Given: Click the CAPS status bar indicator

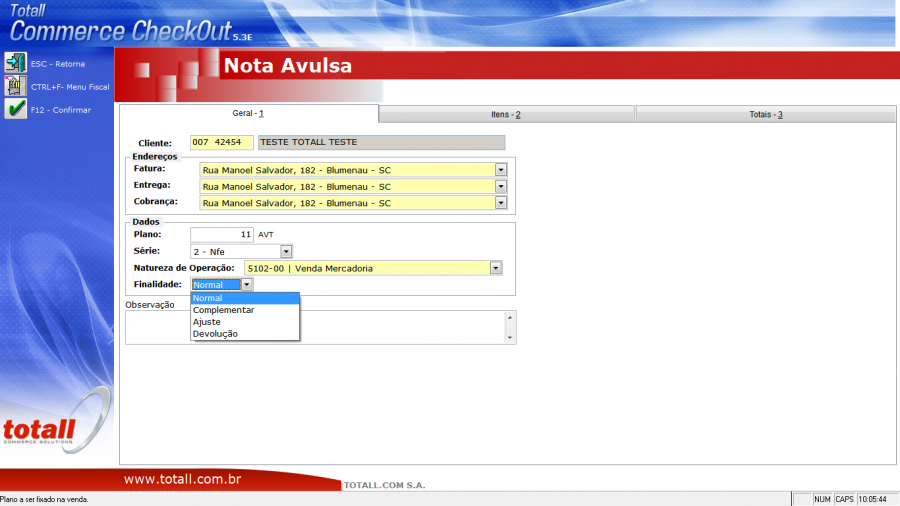Looking at the screenshot, I should tap(844, 500).
